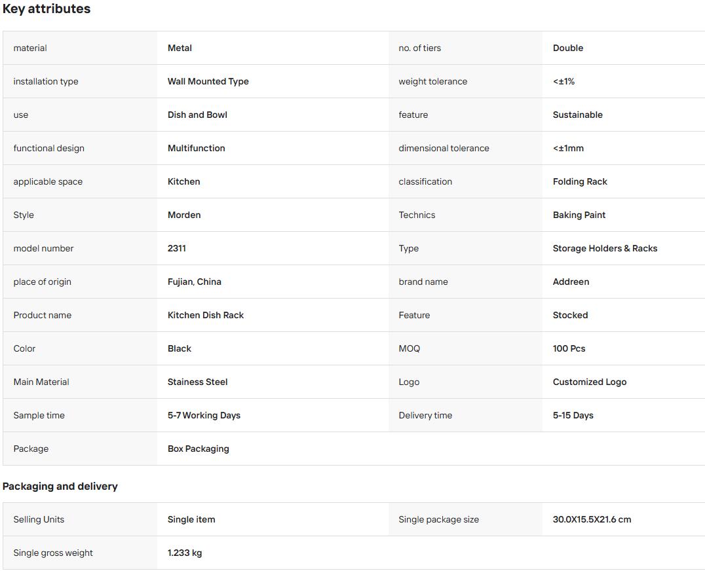
Task: Select the 5-7 Working Days value
Action: click(204, 416)
